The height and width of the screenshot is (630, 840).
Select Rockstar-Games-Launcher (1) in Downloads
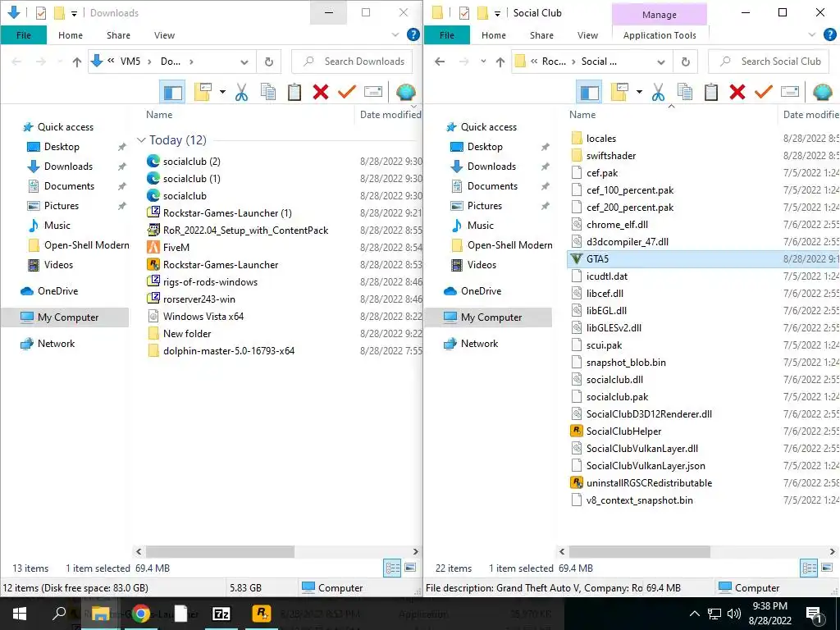click(x=227, y=213)
